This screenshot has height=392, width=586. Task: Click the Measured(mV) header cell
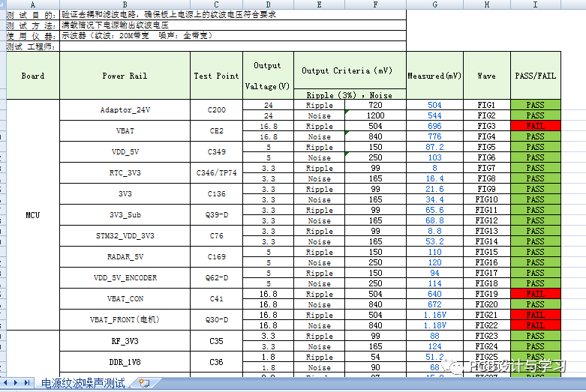pos(434,76)
